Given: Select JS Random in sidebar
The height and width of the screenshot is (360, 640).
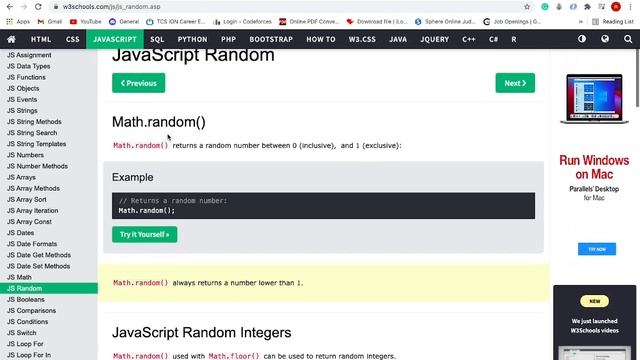Looking at the screenshot, I should coord(49,288).
